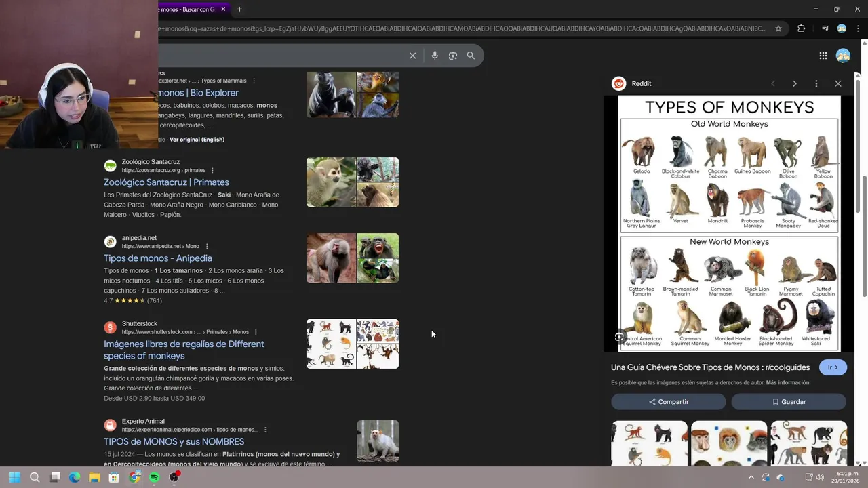Click the Shutterstock site favicon
Viewport: 868px width, 488px height.
click(x=110, y=328)
